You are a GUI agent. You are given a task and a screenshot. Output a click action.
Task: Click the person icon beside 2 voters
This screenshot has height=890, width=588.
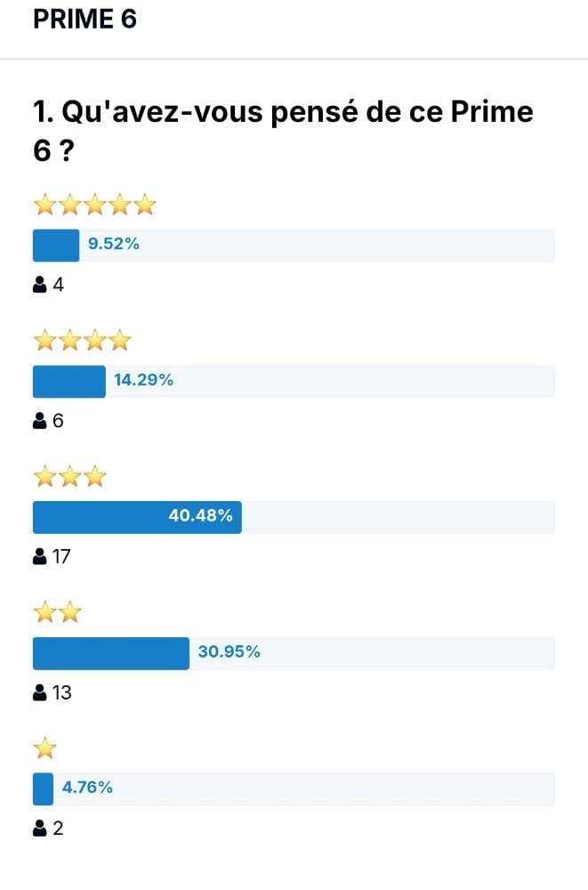[x=40, y=828]
